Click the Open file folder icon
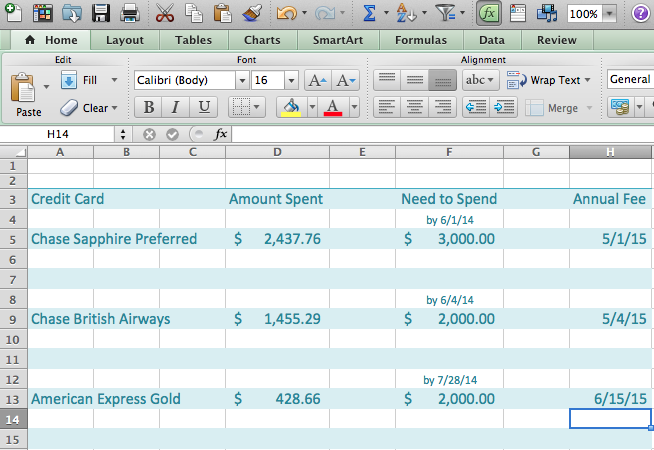The image size is (654, 450). (72, 13)
